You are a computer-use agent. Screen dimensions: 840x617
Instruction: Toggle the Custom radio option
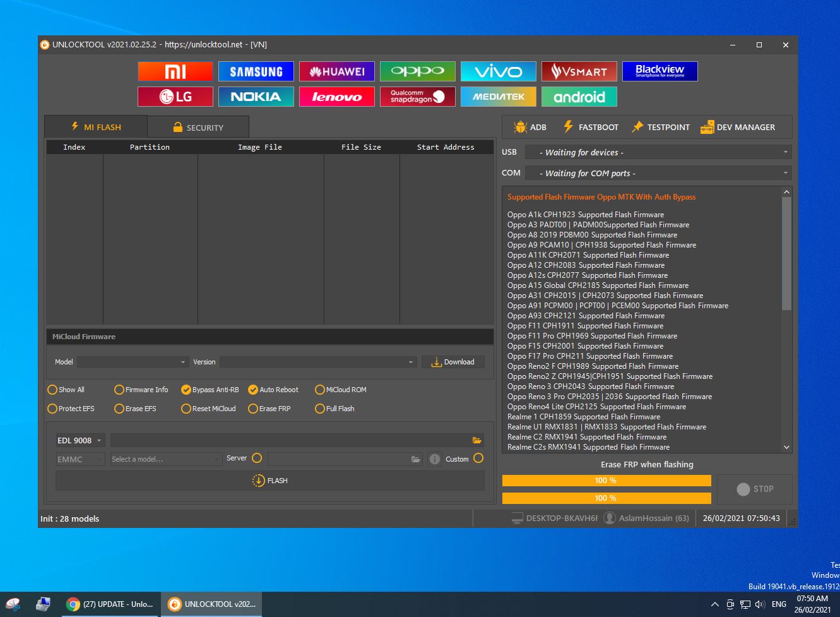[x=478, y=458]
